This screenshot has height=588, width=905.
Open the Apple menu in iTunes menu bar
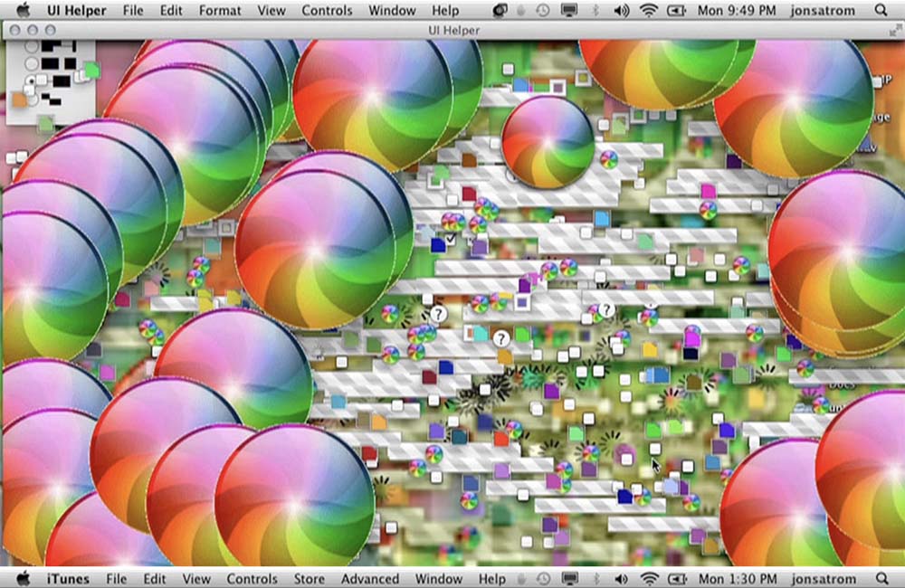tap(24, 578)
